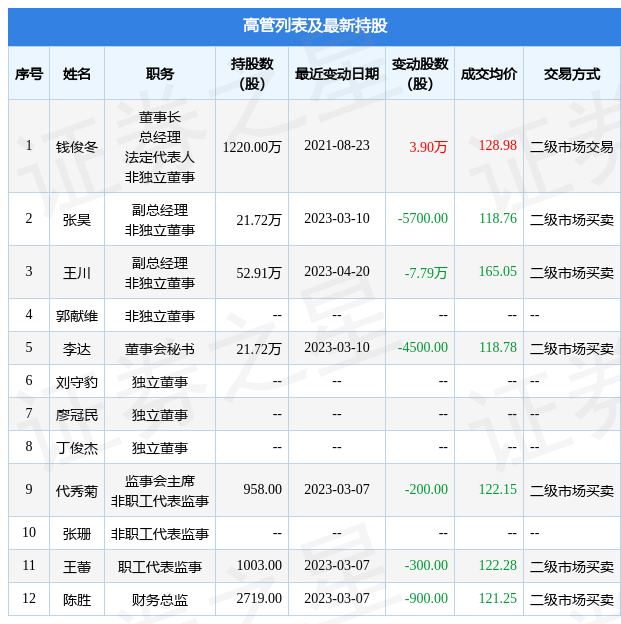Click the name 刘守豹
Viewport: 621px width, 624px height.
tap(77, 382)
